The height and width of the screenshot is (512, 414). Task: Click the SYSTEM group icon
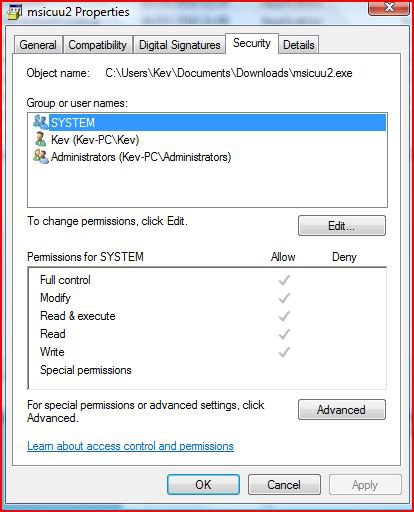(x=41, y=122)
